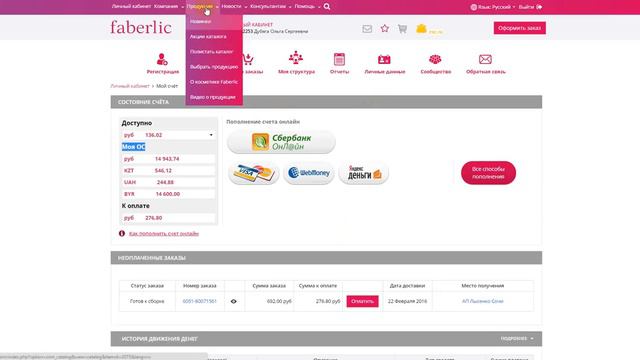The height and width of the screenshot is (360, 640).
Task: Click the red info icon near top-up link
Action: tap(122, 233)
